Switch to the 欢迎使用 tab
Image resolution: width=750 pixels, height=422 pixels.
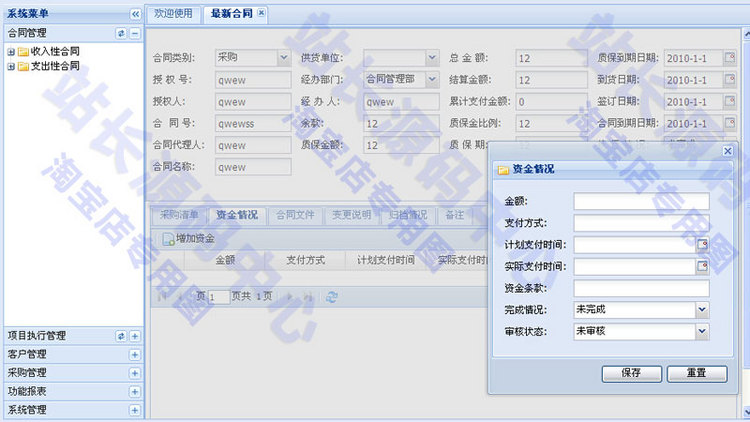(173, 13)
